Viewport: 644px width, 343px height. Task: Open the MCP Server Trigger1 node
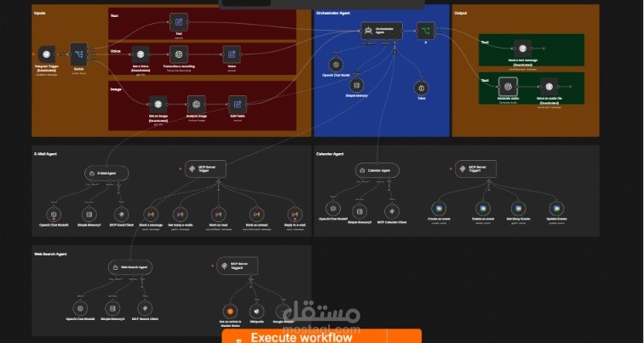(x=475, y=169)
